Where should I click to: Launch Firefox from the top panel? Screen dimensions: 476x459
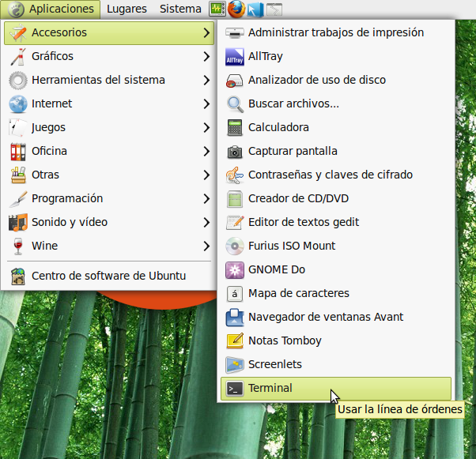(x=236, y=9)
